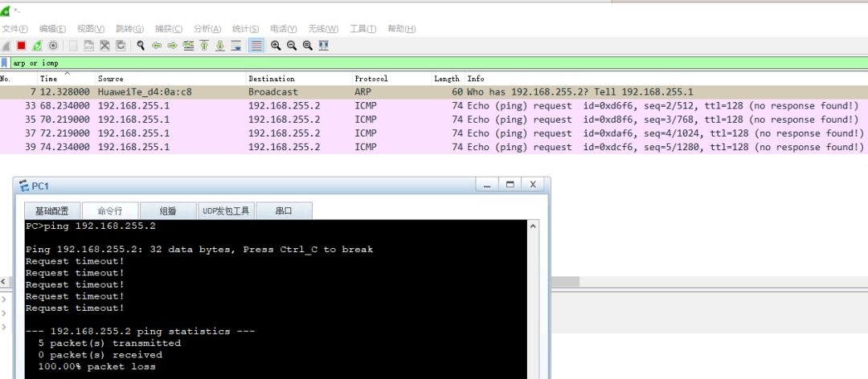Select ICMP packet 35 with seq=3/768

(x=434, y=120)
